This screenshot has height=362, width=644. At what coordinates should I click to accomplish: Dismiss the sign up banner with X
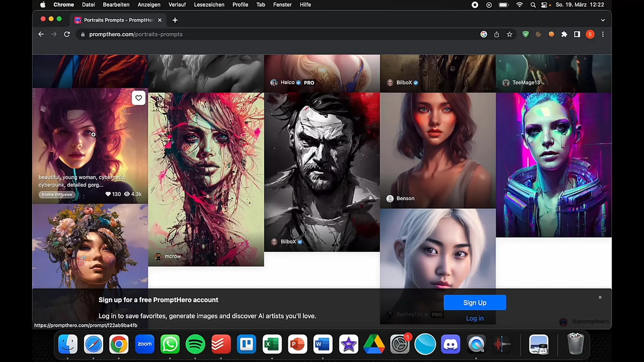coord(600,297)
